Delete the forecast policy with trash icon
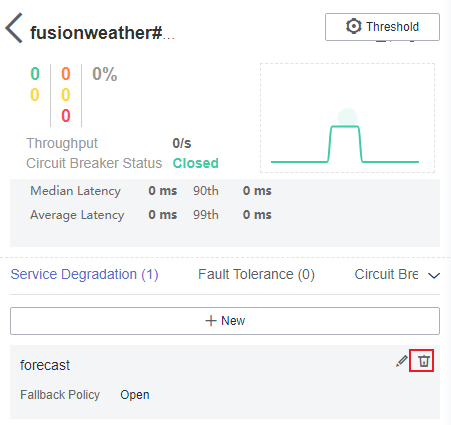Image resolution: width=451 pixels, height=425 pixels. [424, 361]
